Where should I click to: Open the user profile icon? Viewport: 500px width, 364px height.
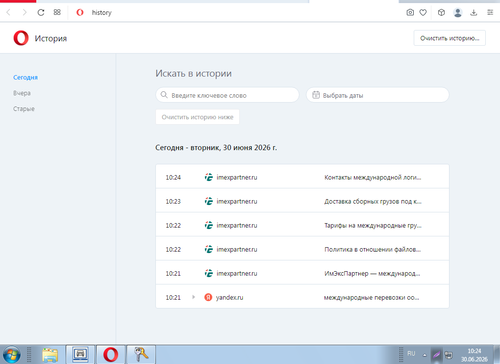[458, 13]
